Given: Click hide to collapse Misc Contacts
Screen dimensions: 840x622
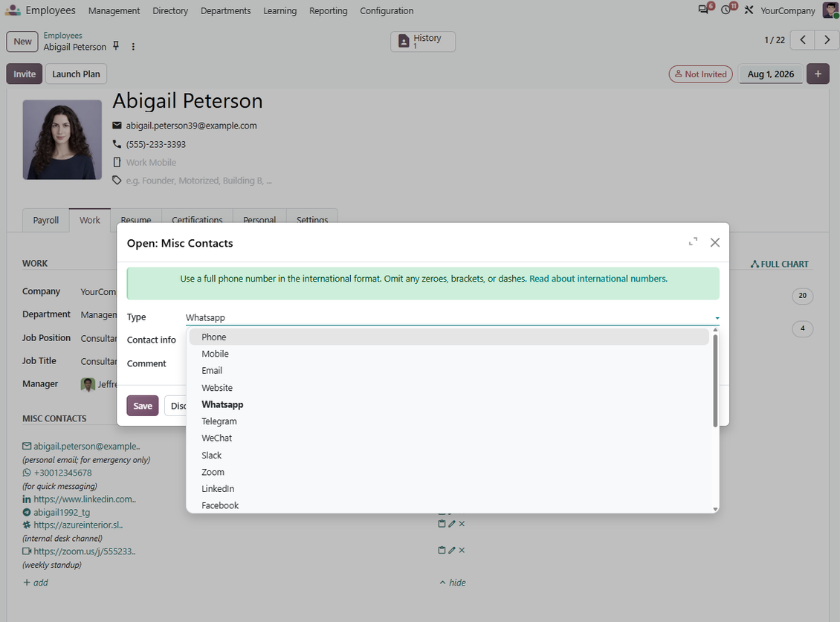Looking at the screenshot, I should [x=453, y=583].
